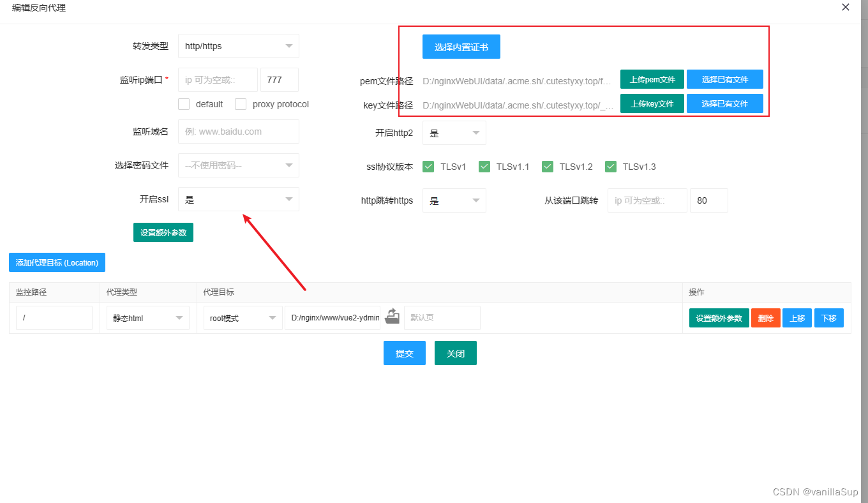Click the pem file path text
The width and height of the screenshot is (868, 503).
517,81
